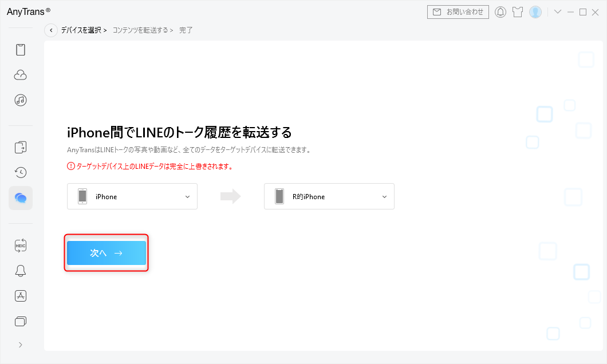
Task: Open Screen Mirroring icon
Action: coord(21,321)
